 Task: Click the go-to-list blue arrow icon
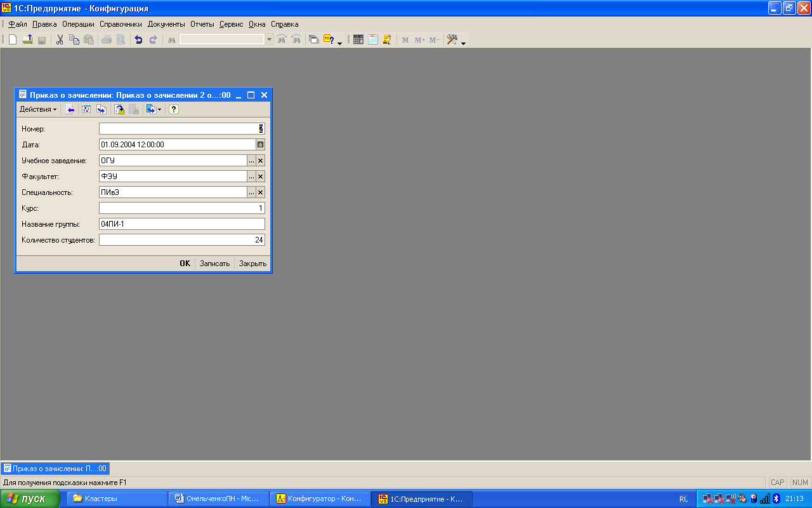coord(70,109)
